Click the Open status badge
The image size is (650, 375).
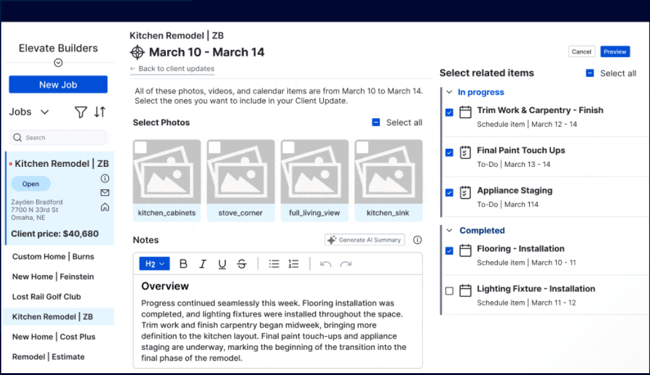[x=31, y=184]
